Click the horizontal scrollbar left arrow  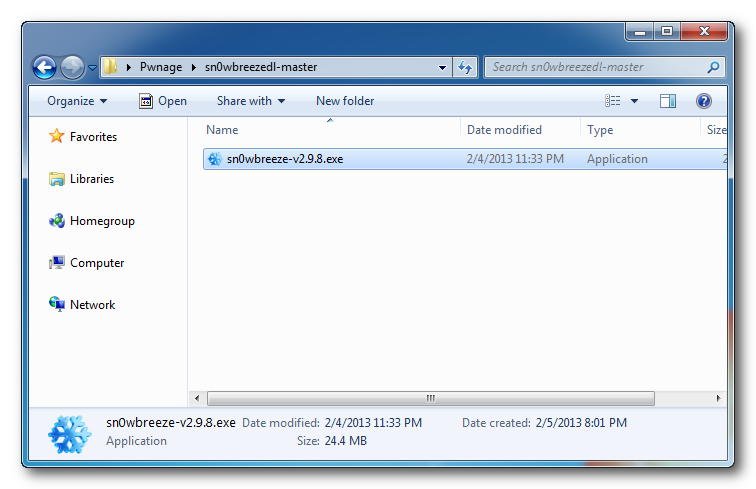click(x=197, y=398)
